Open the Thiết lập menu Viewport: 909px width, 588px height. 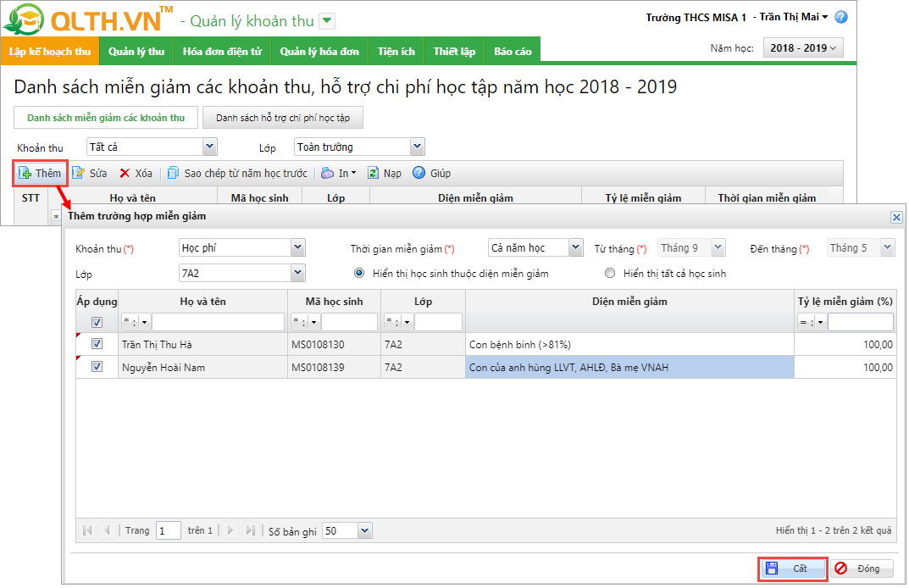(454, 51)
